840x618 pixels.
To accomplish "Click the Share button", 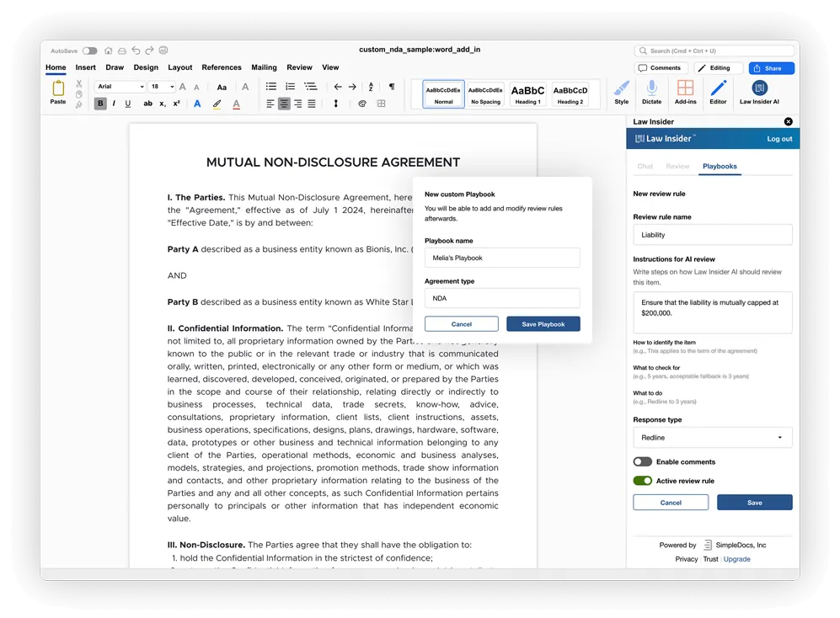I will pos(771,68).
